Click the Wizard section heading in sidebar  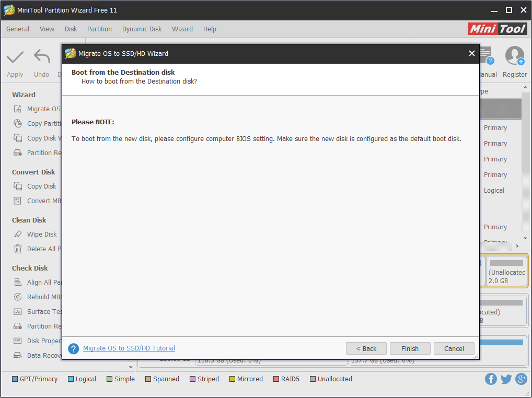[x=24, y=95]
